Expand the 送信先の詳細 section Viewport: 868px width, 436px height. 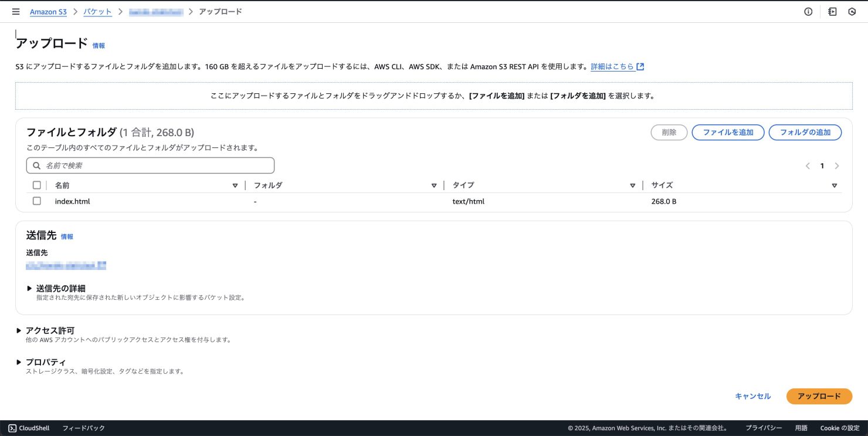pos(30,288)
